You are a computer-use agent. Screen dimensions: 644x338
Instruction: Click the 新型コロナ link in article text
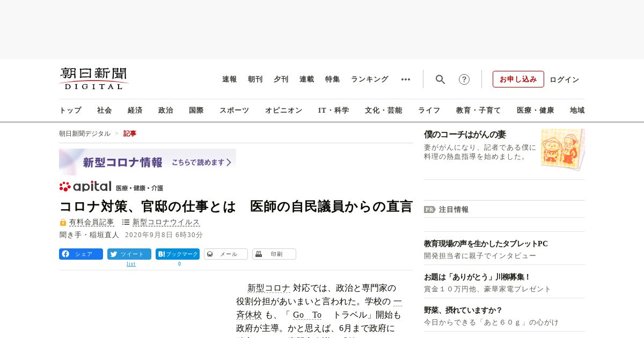click(269, 288)
